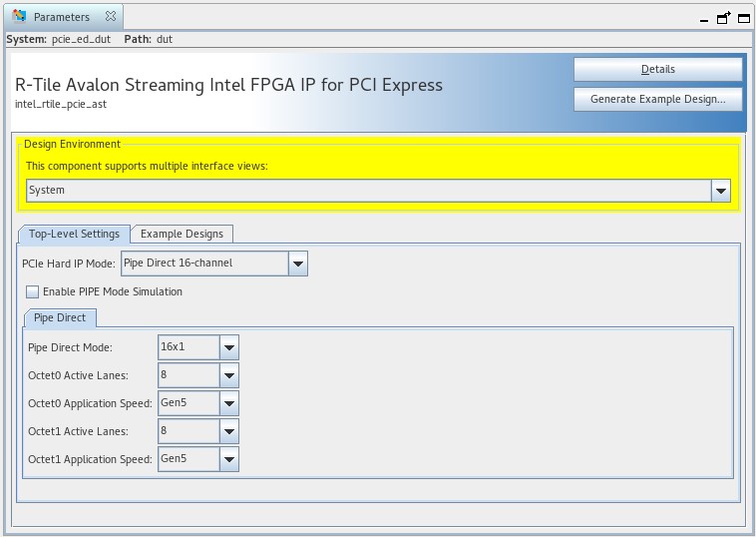Viewport: 756px width, 537px height.
Task: Enable PIPE Mode Simulation checkbox
Action: (x=33, y=292)
